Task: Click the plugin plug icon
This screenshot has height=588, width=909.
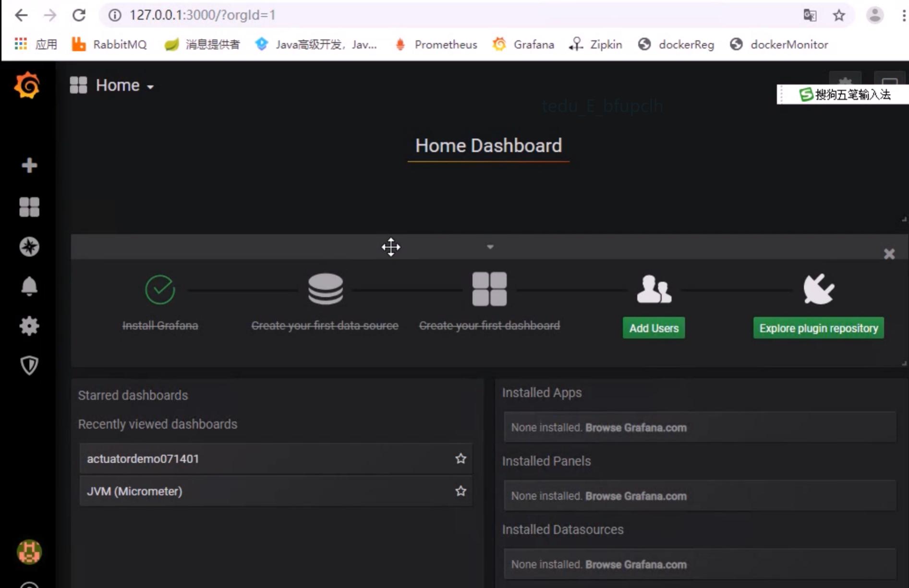Action: [819, 289]
